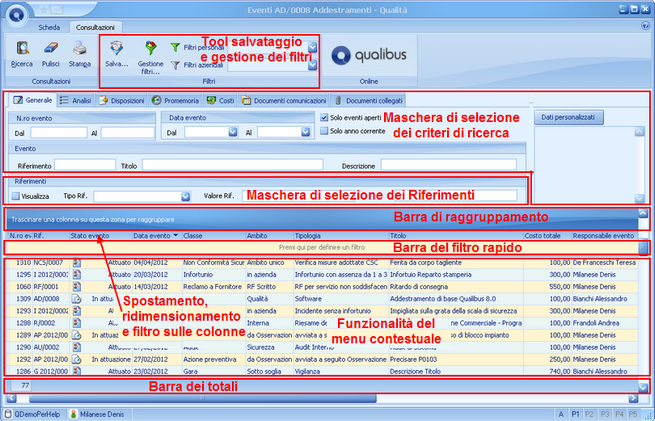Open the Filtri personali dropdown arrow
The image size is (655, 421).
[312, 47]
